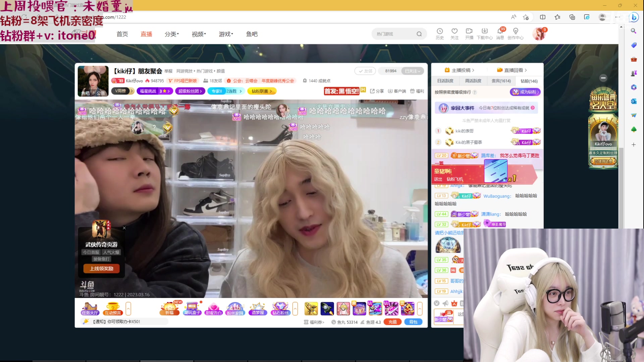Toggle 已关注 follow status button
Viewport: 644px width, 362px height.
(x=412, y=71)
